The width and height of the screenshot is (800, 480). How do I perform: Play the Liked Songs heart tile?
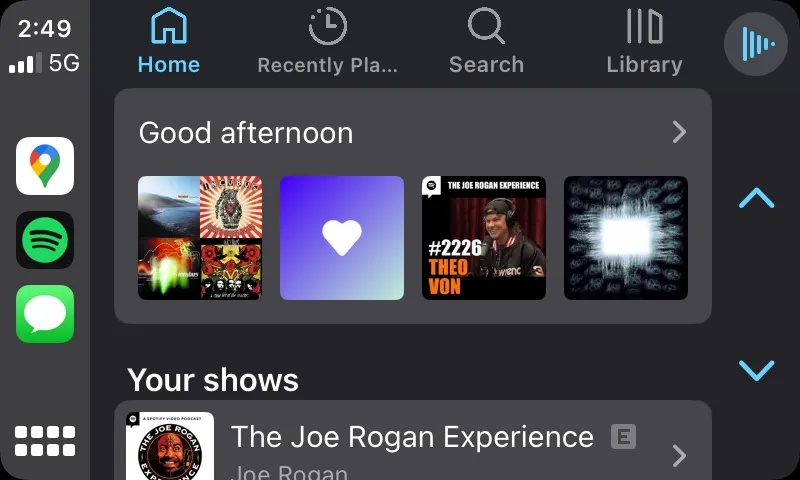pos(342,238)
